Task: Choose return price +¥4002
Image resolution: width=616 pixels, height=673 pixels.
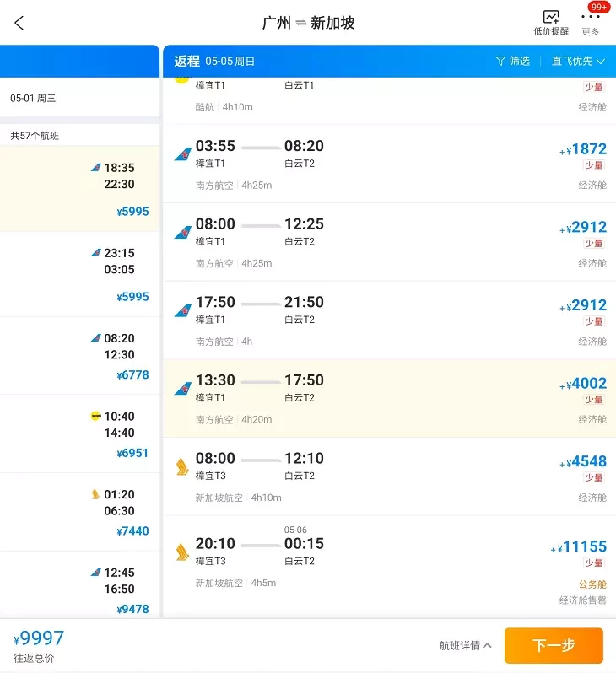Action: coord(583,383)
